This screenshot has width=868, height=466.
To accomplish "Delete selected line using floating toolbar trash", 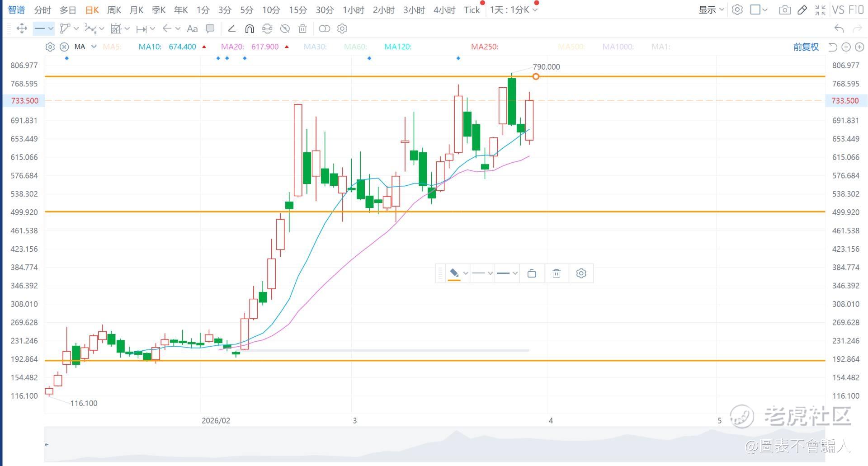I will tap(557, 273).
